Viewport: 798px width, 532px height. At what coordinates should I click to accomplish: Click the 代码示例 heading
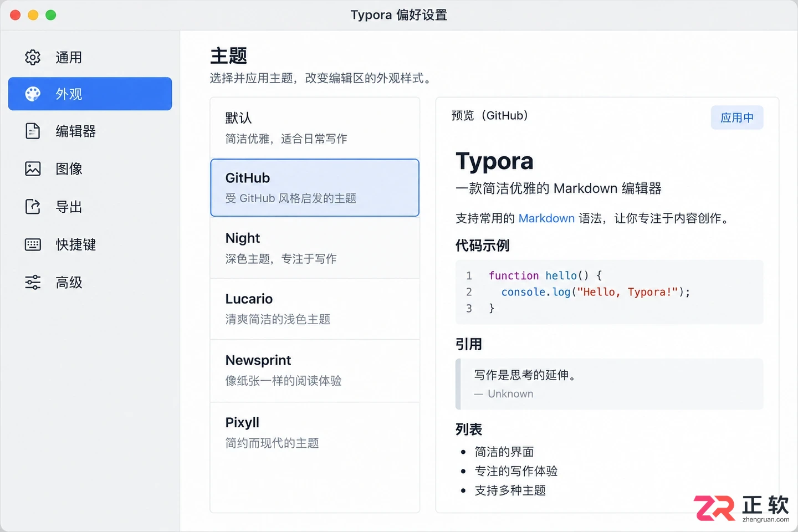pos(482,245)
